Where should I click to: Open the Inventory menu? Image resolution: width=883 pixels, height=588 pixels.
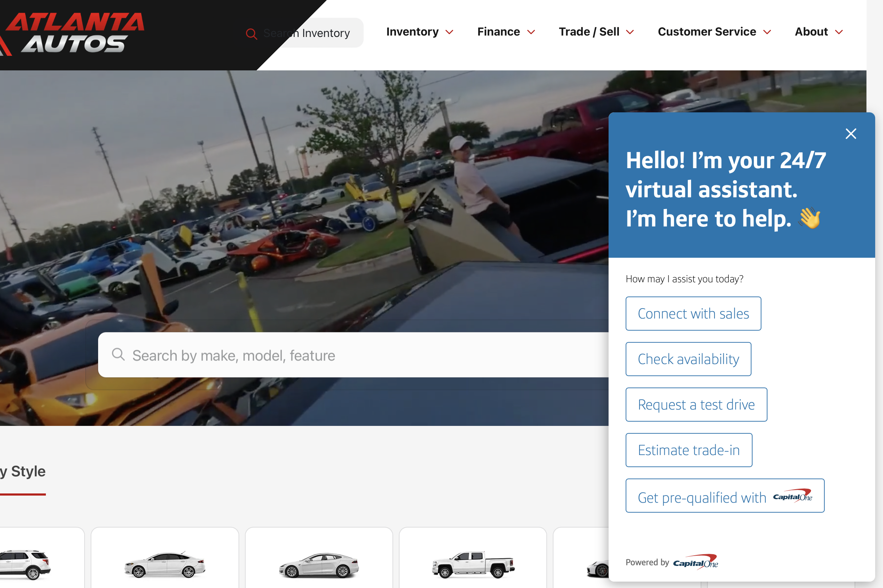click(412, 32)
